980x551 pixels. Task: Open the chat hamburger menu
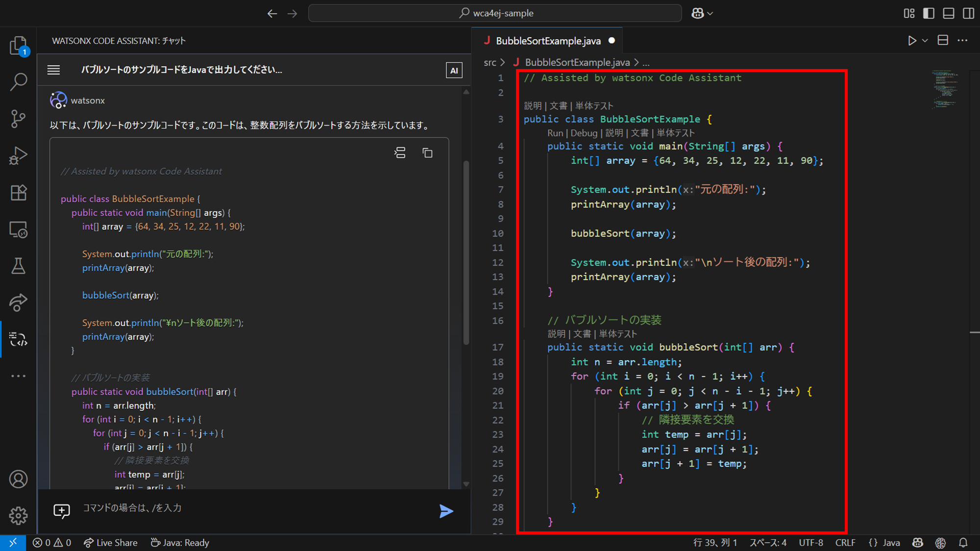point(53,70)
